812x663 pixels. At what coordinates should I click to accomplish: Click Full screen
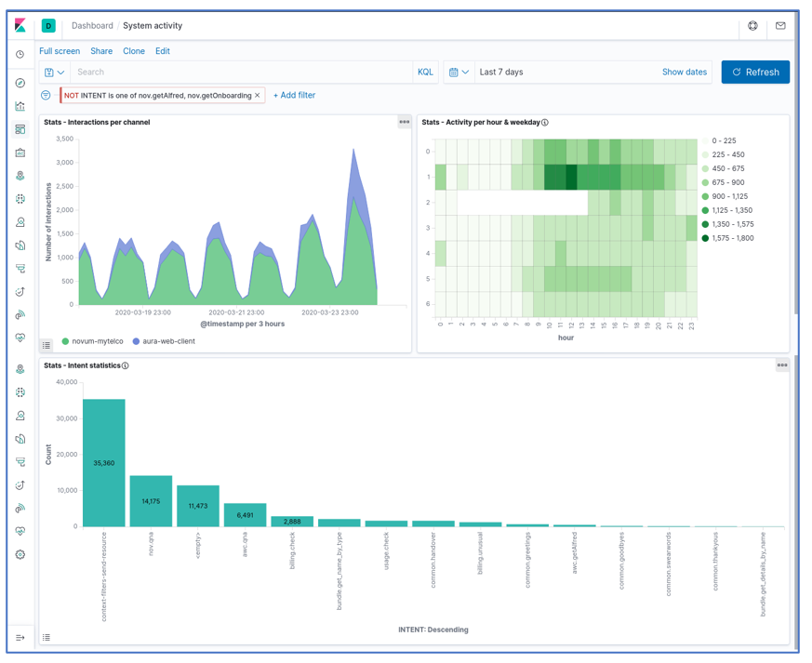pos(60,51)
